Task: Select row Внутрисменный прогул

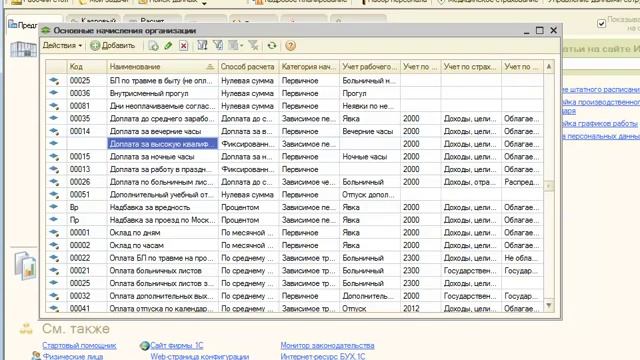Action: [294, 93]
